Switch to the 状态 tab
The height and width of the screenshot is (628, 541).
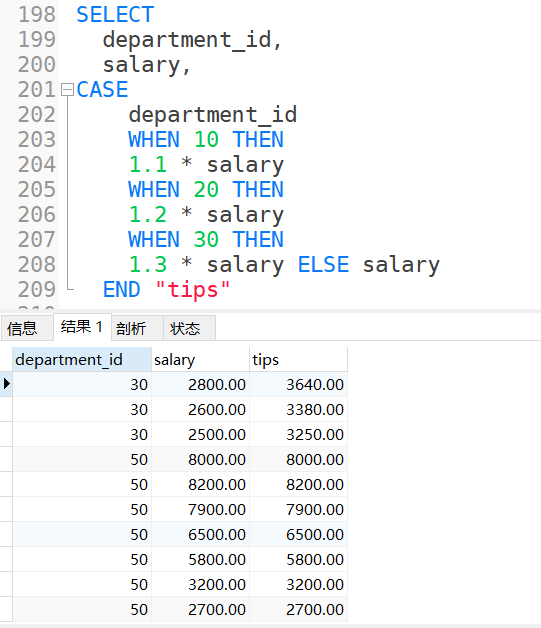point(189,328)
